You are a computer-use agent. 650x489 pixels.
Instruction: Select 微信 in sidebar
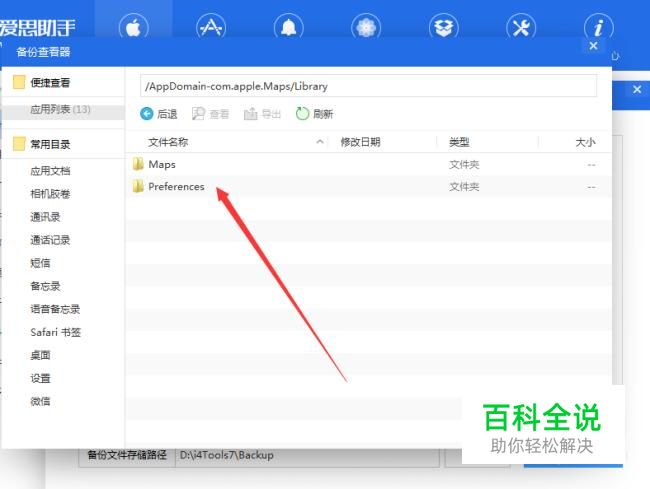40,401
